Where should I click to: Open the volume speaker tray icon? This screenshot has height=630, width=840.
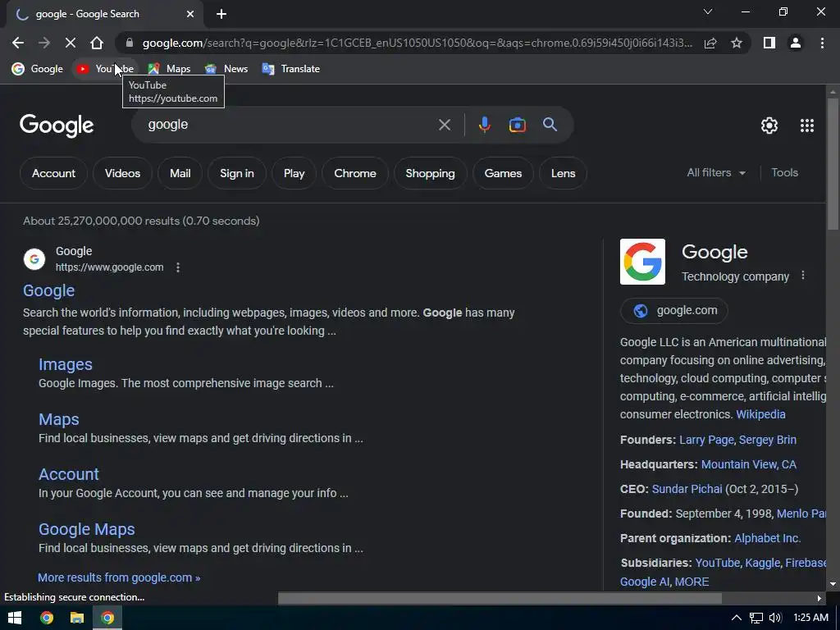coord(775,618)
